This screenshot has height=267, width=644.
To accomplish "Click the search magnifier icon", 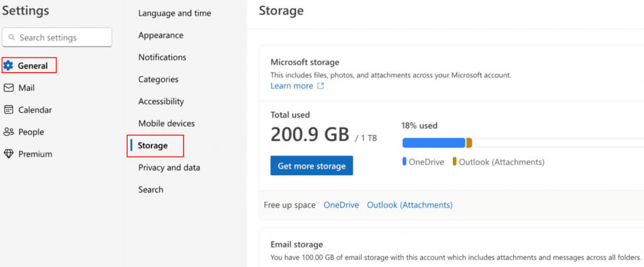I will pos(11,37).
